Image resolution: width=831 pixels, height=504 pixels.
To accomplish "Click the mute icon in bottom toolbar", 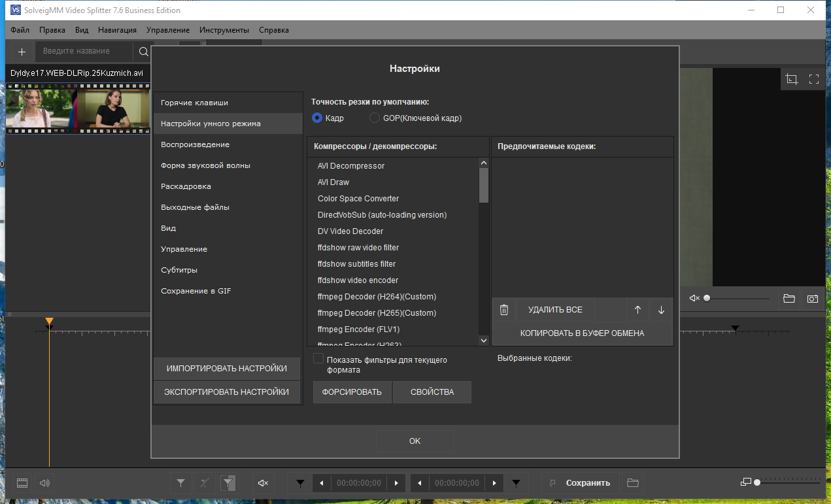I will tap(263, 483).
